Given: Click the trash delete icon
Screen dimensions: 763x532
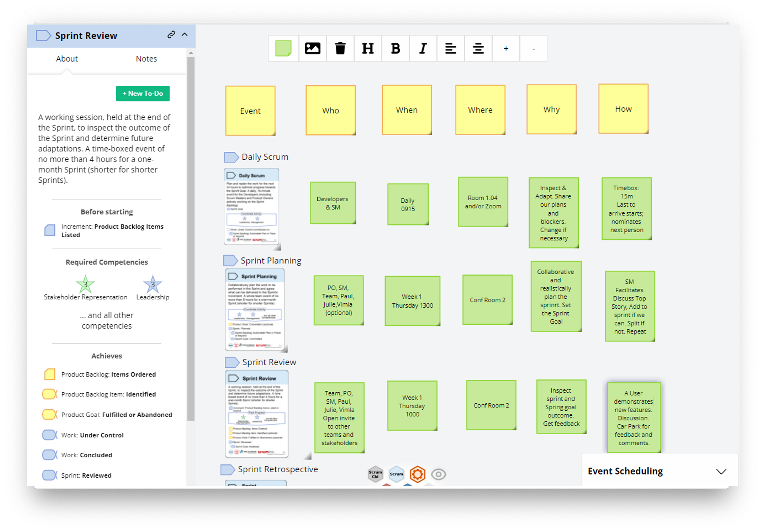Looking at the screenshot, I should tap(340, 48).
